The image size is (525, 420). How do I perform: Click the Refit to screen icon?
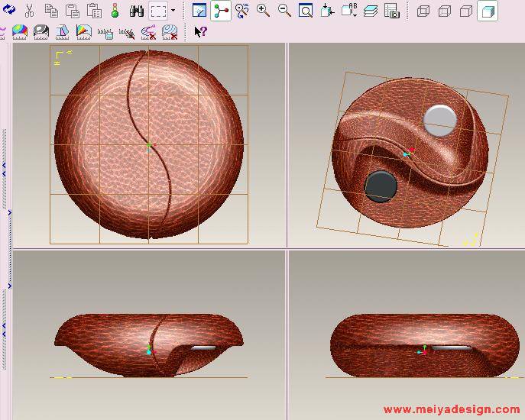(306, 11)
